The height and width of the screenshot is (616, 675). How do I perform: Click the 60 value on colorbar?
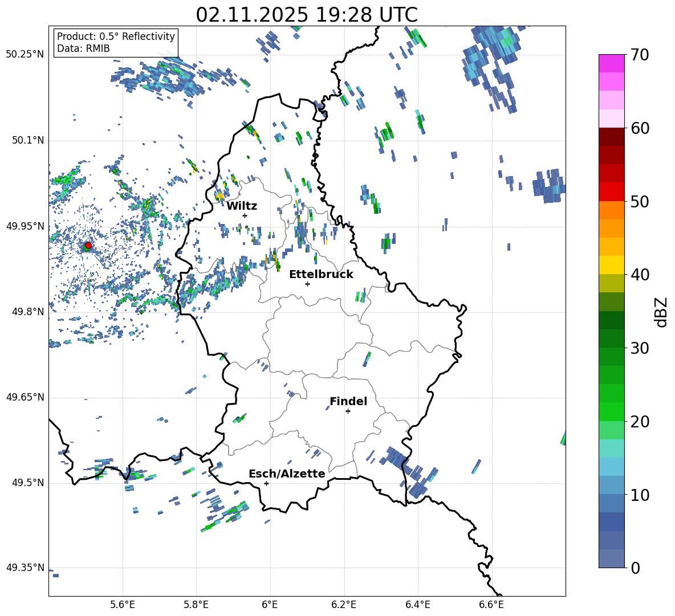[640, 128]
